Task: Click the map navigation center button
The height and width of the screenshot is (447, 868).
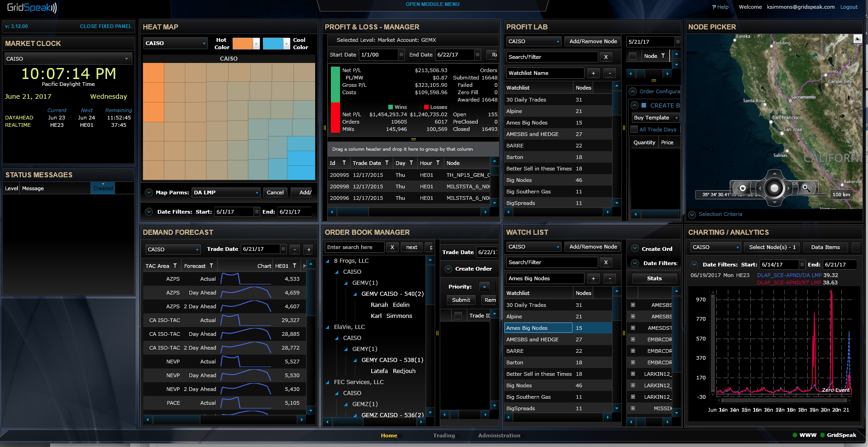Action: (775, 188)
